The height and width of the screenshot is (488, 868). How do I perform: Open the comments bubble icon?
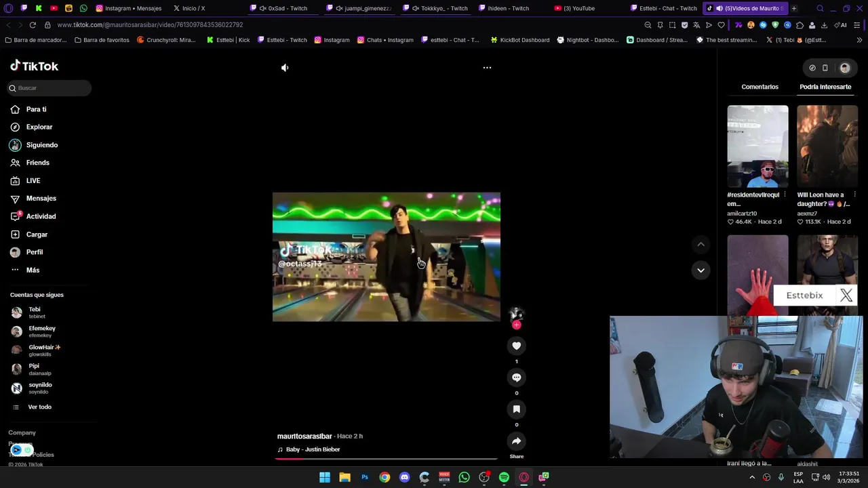tap(516, 378)
